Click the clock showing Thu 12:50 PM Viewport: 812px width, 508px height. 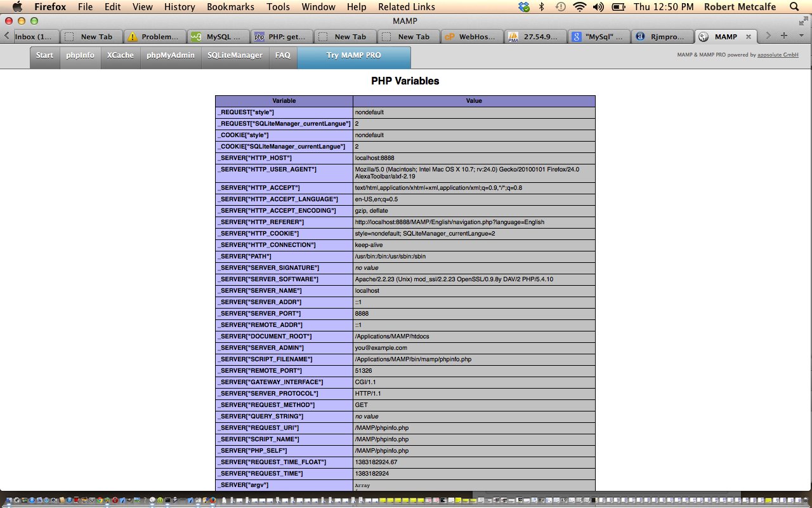662,7
